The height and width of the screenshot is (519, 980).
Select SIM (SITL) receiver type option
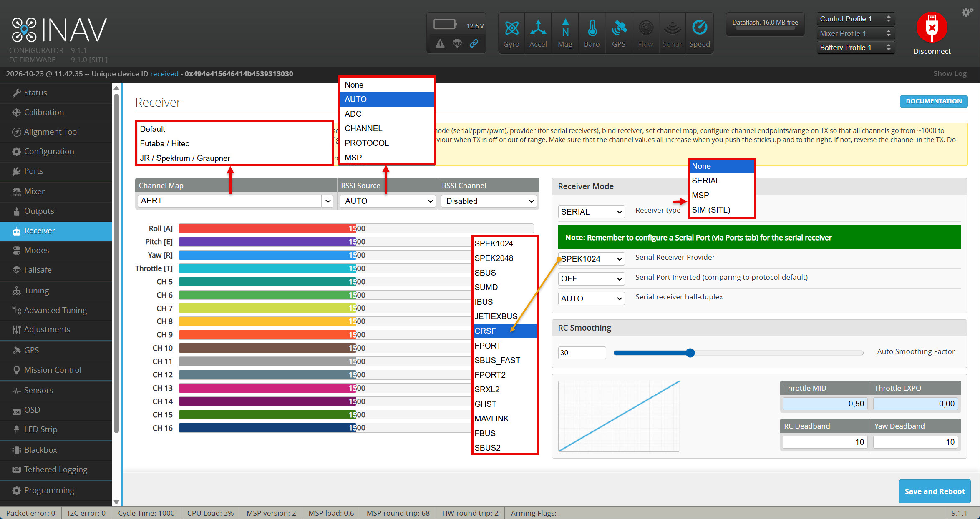(x=722, y=210)
